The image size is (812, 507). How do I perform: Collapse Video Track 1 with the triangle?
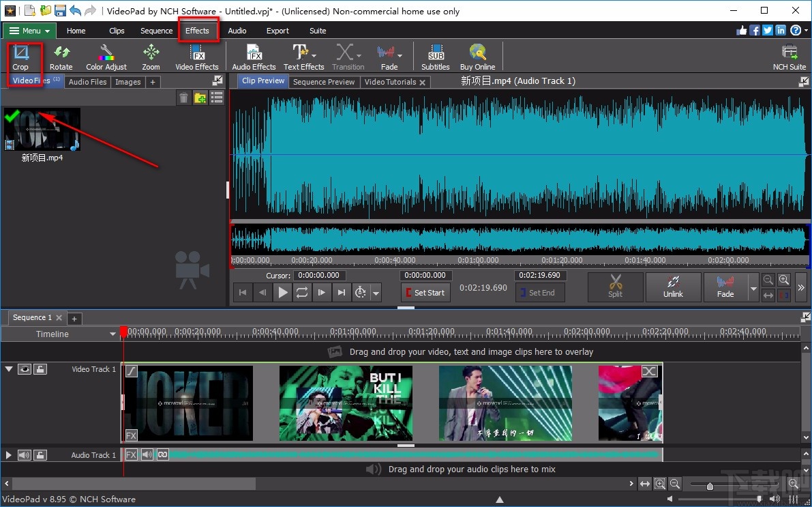click(9, 368)
